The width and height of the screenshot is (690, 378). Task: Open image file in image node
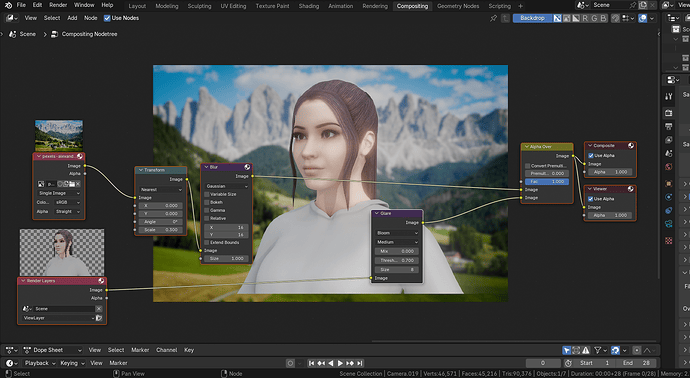pyautogui.click(x=71, y=184)
